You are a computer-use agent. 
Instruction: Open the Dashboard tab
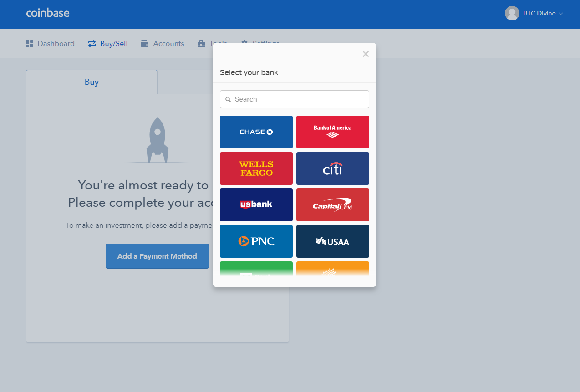(50, 44)
